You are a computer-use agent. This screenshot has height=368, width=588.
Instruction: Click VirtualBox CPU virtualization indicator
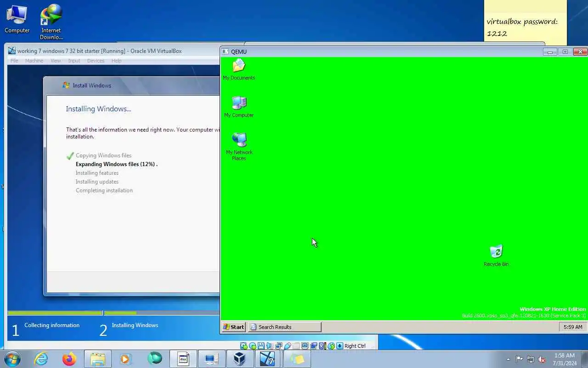[x=322, y=346]
